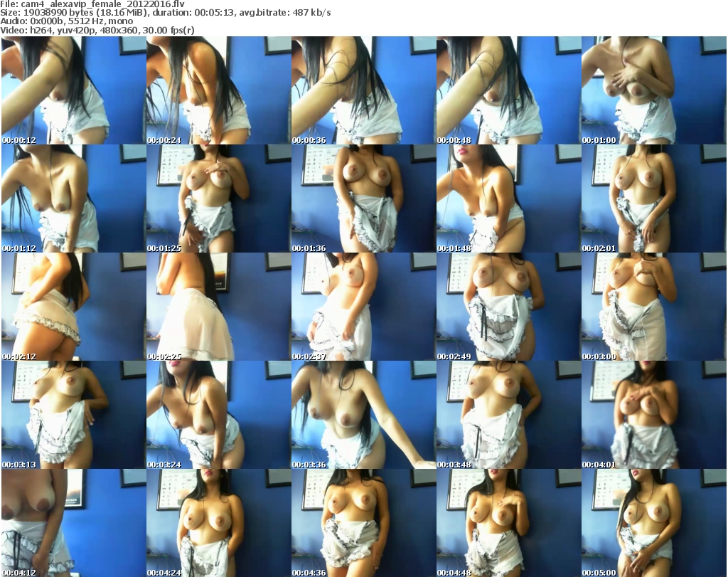Click the frame stamped 00:02:49
The width and height of the screenshot is (728, 577).
coord(508,307)
